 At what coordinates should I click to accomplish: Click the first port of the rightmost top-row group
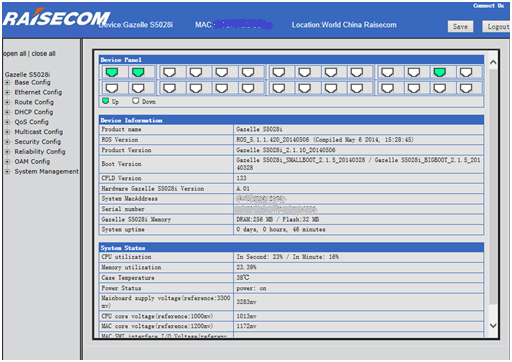pos(387,72)
